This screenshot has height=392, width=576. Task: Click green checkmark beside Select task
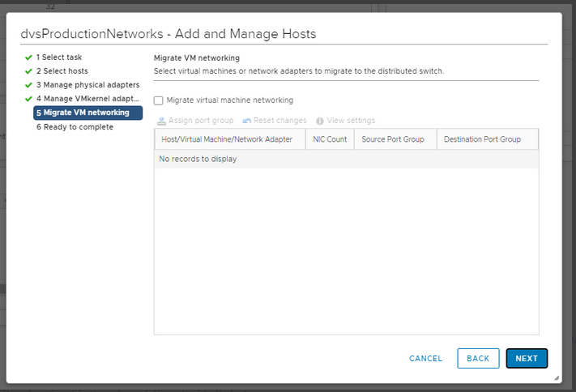click(28, 58)
